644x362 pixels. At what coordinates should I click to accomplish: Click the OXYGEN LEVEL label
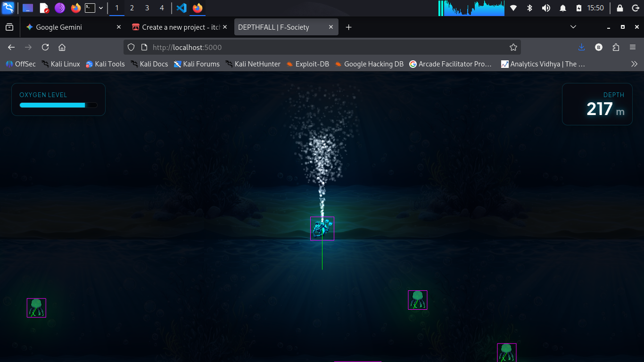click(43, 95)
